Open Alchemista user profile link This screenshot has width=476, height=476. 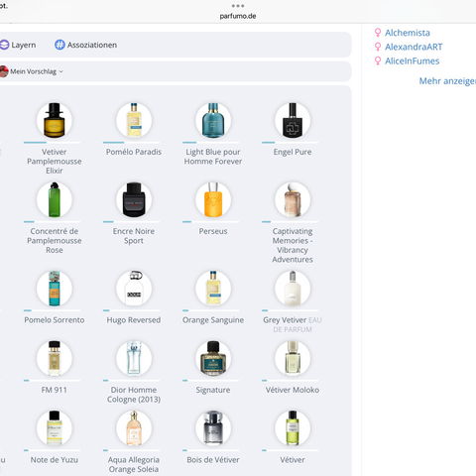pos(408,33)
